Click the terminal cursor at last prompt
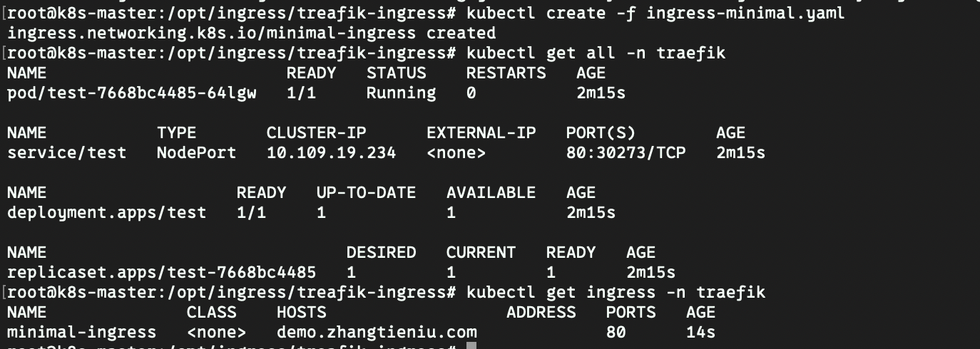The image size is (980, 349). click(x=471, y=346)
